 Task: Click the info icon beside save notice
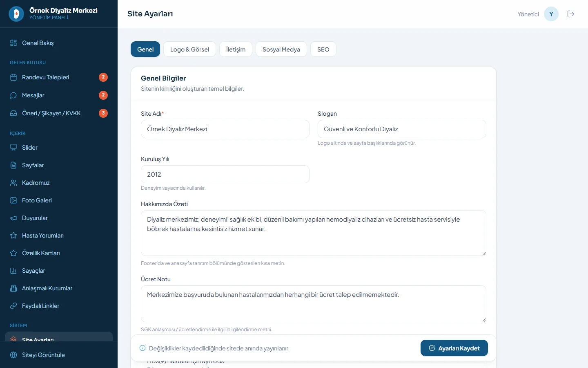tap(143, 348)
